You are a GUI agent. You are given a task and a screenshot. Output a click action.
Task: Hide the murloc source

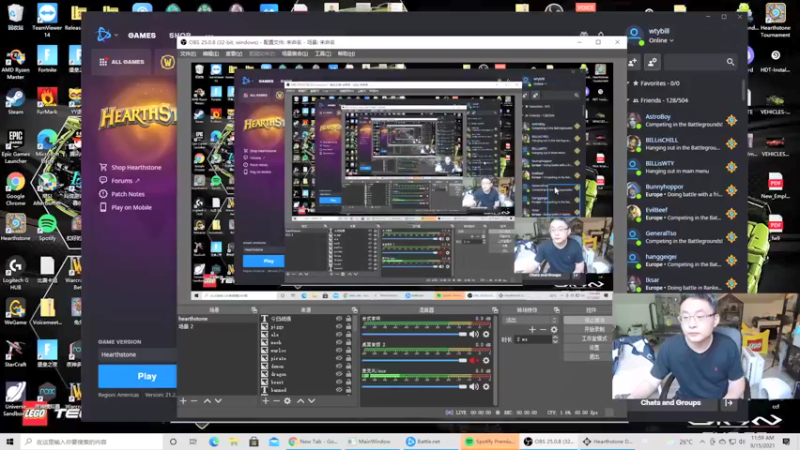339,351
